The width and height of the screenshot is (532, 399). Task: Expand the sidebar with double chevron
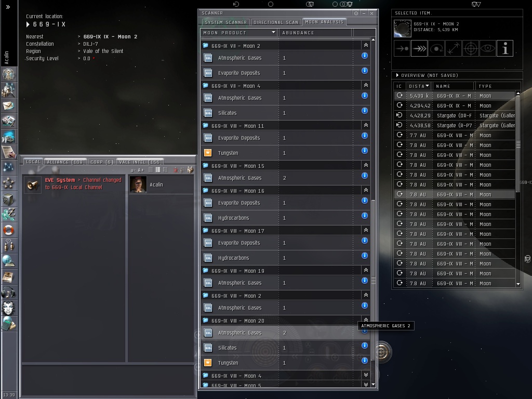point(8,7)
